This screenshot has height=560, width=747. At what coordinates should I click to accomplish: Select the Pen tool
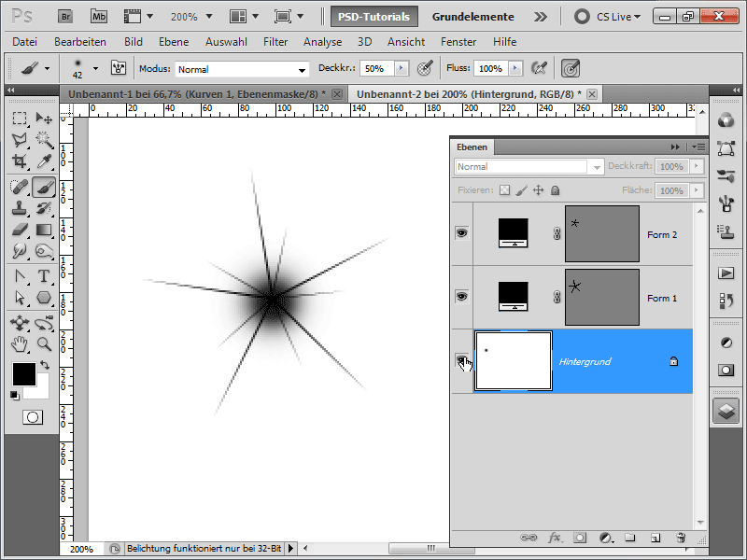coord(20,276)
